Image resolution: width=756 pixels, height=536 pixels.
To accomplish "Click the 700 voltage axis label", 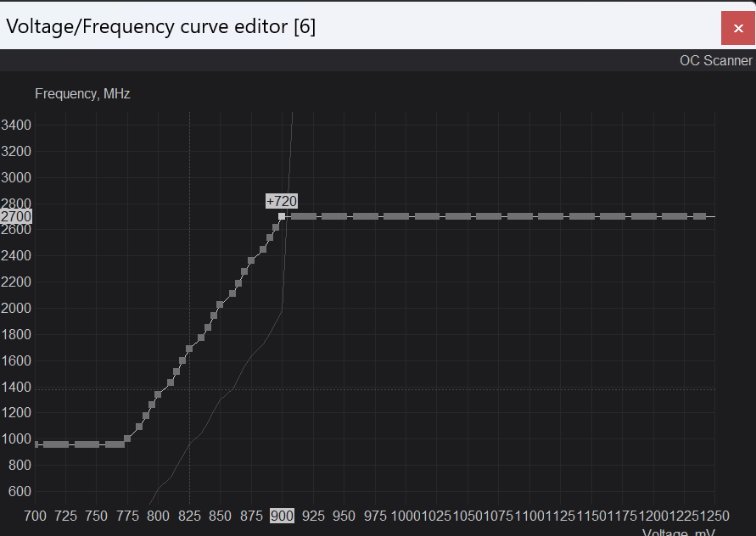I will (35, 516).
